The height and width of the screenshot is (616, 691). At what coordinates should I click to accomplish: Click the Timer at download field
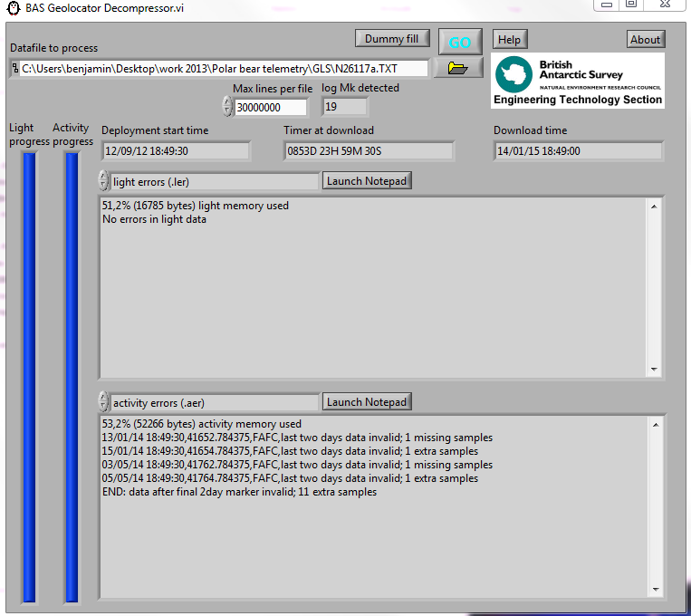369,151
